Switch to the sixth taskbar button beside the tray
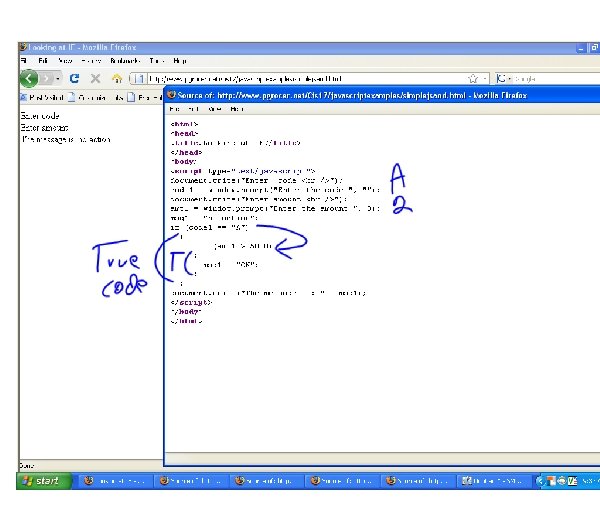 [494, 481]
